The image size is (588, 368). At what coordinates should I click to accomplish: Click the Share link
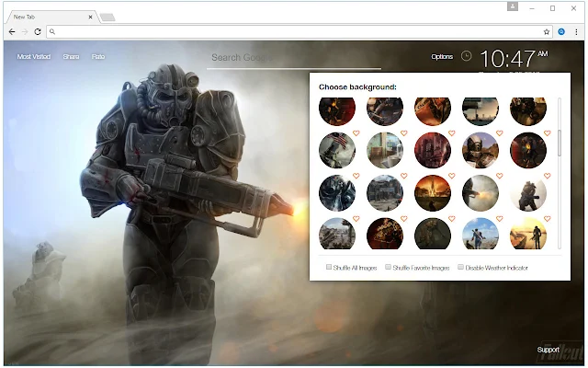(x=71, y=57)
